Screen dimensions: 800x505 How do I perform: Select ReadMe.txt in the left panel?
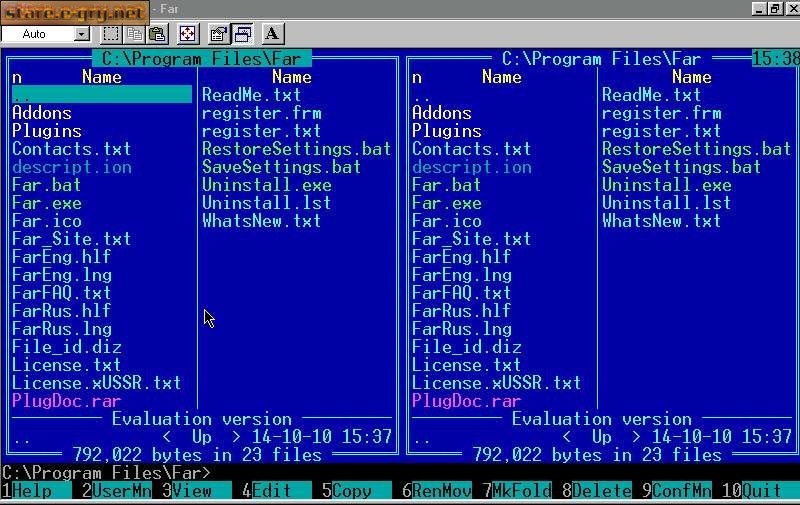(x=252, y=95)
